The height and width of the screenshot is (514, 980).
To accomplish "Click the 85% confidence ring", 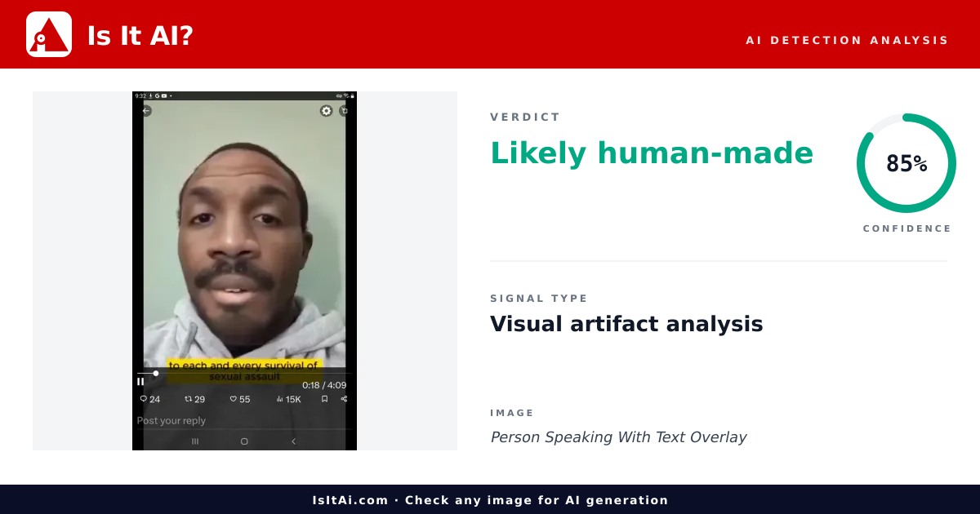I will tap(906, 163).
